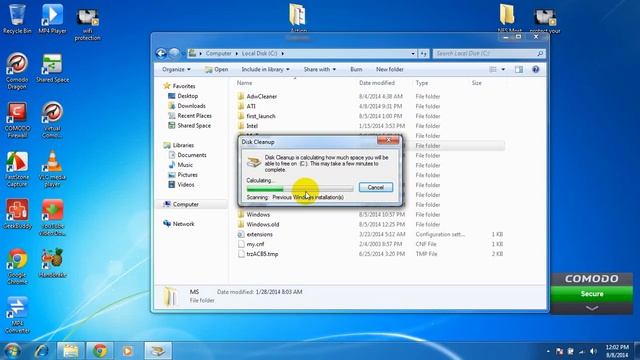Click the Windows Start button

tap(12, 351)
